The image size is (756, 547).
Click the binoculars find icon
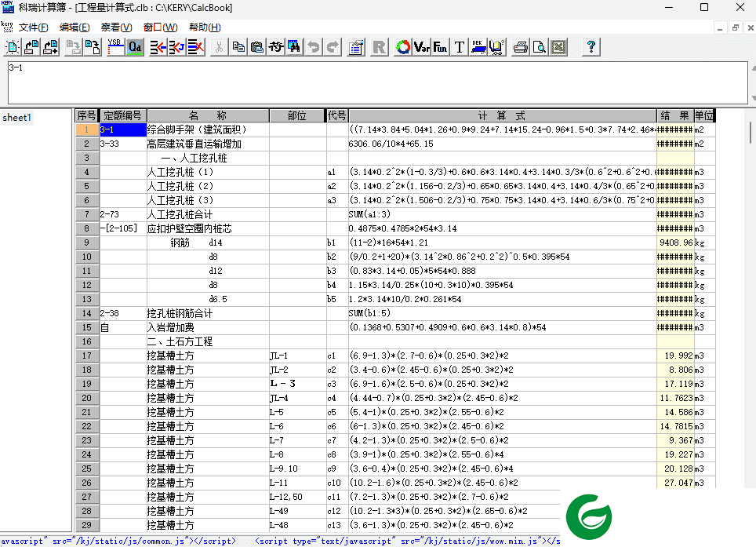(x=294, y=47)
